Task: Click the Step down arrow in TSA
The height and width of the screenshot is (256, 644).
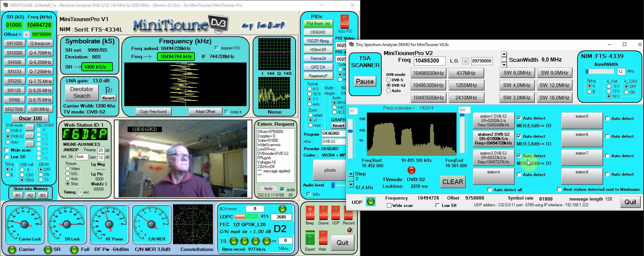Action: [351, 184]
